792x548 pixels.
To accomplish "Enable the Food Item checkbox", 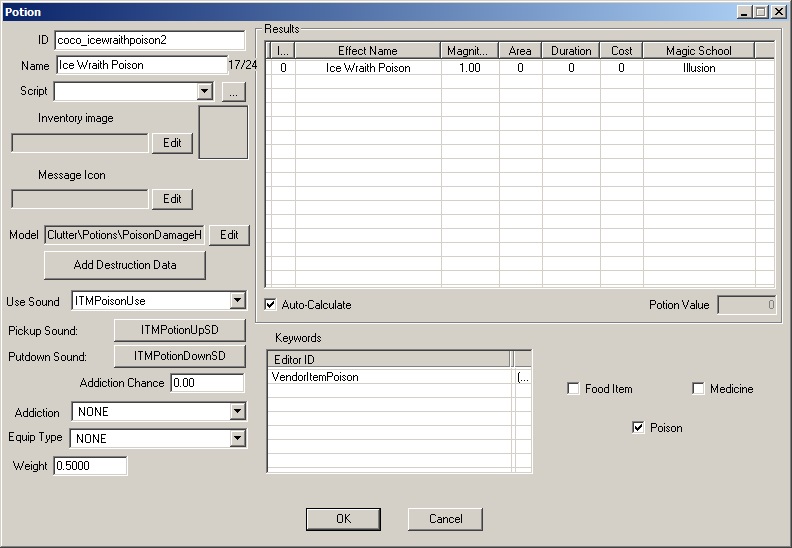I will (574, 389).
